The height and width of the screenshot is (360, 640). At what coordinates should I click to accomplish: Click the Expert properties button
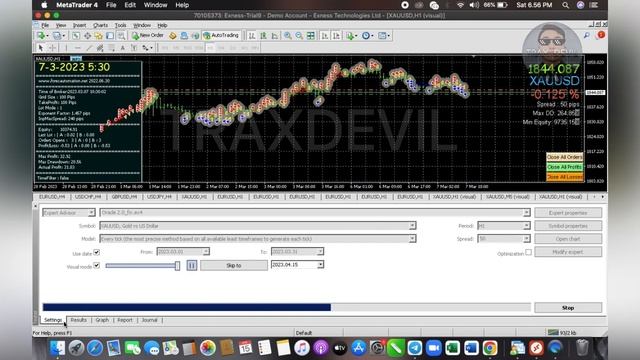point(568,213)
